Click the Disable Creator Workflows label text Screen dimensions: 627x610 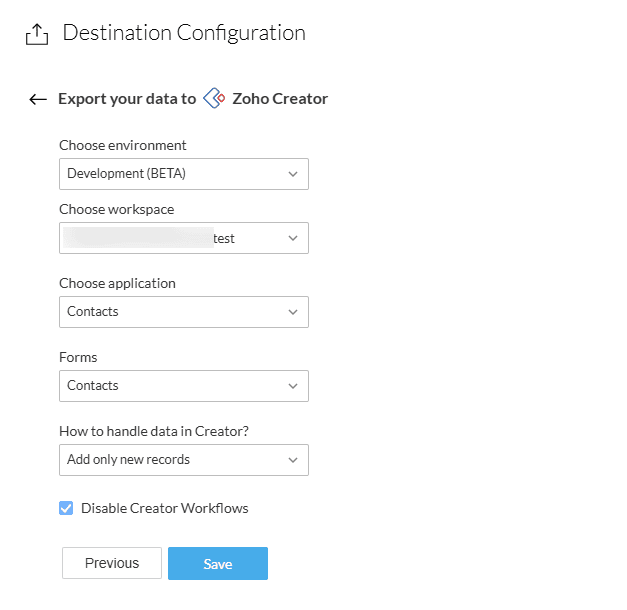(164, 508)
